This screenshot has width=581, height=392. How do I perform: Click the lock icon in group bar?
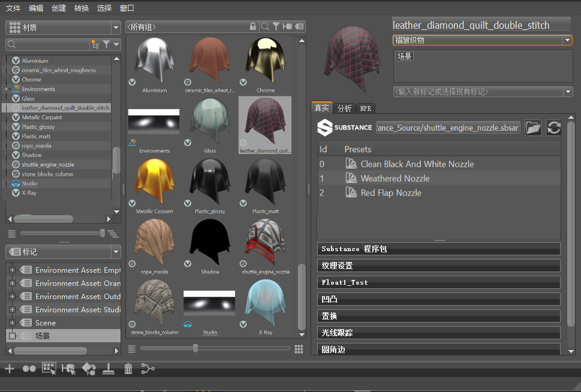click(252, 26)
